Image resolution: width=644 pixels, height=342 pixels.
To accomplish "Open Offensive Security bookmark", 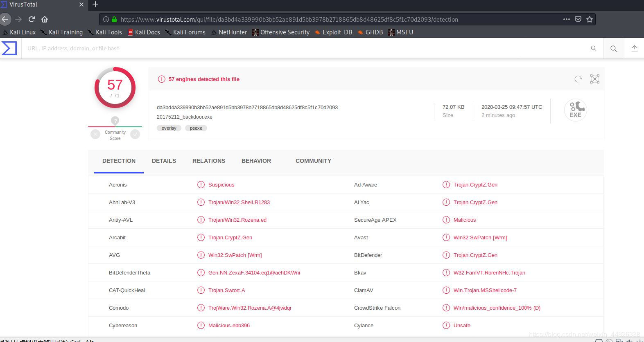I will (281, 32).
